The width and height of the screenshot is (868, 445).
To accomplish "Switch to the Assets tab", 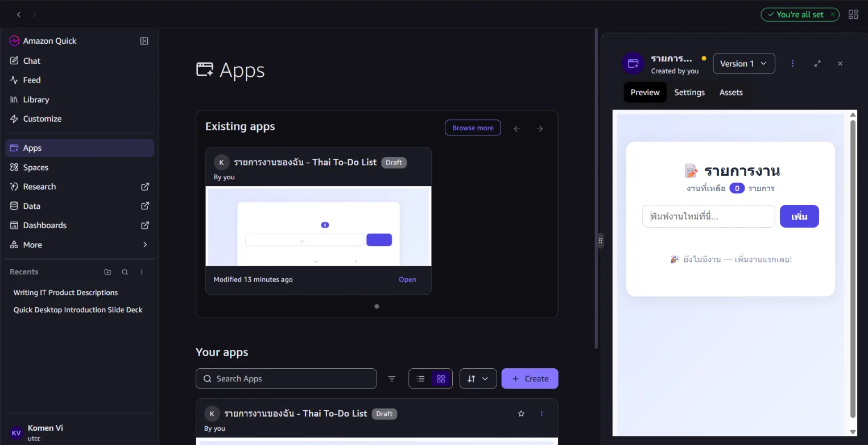I will [731, 92].
